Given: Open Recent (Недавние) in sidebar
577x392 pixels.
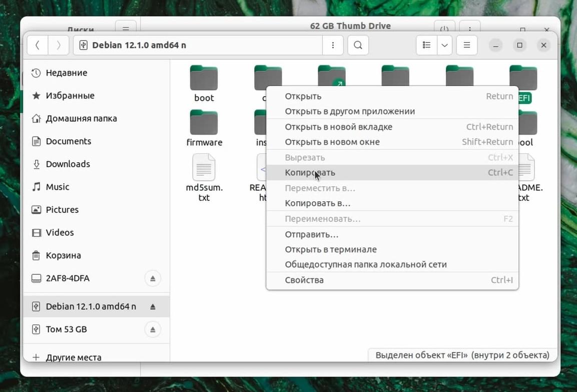Looking at the screenshot, I should 96,73.
